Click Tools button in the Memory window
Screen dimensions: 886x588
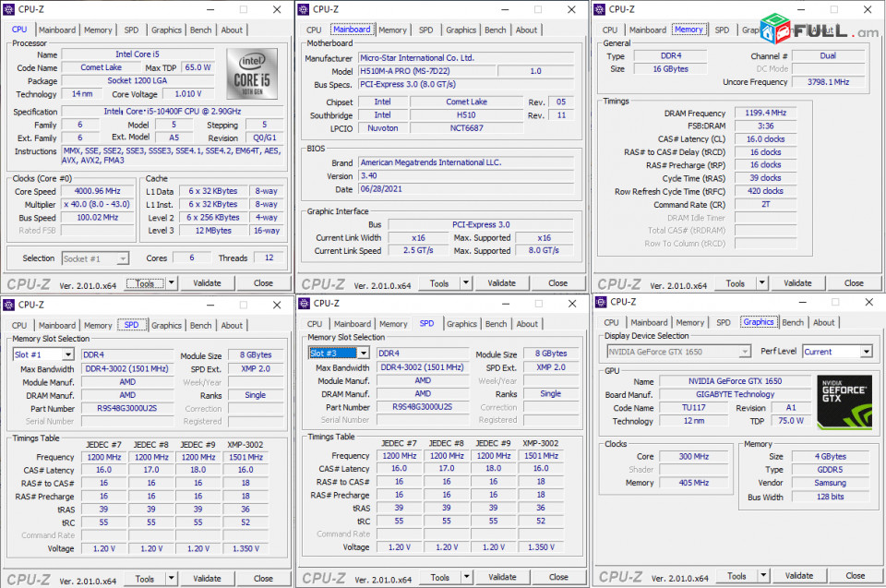coord(736,283)
